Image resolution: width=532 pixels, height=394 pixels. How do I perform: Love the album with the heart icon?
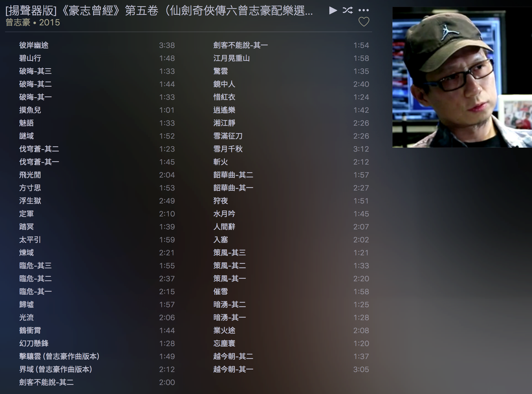[x=363, y=22]
